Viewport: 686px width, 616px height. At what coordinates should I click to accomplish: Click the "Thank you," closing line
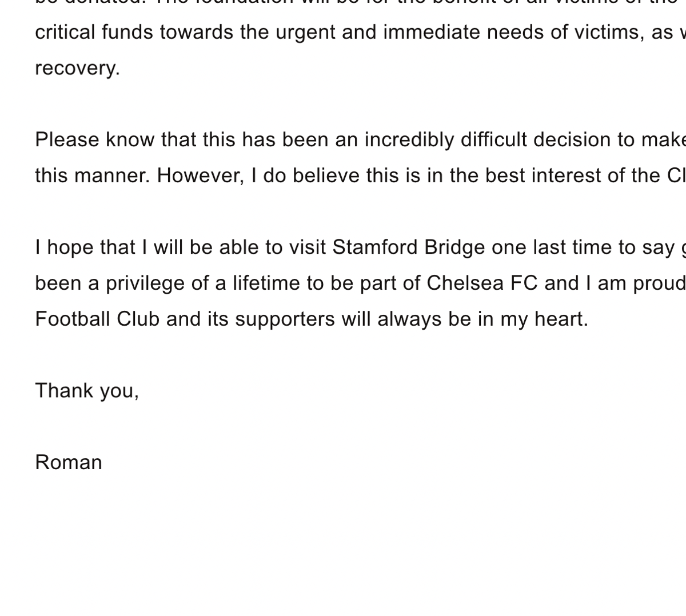click(x=87, y=391)
